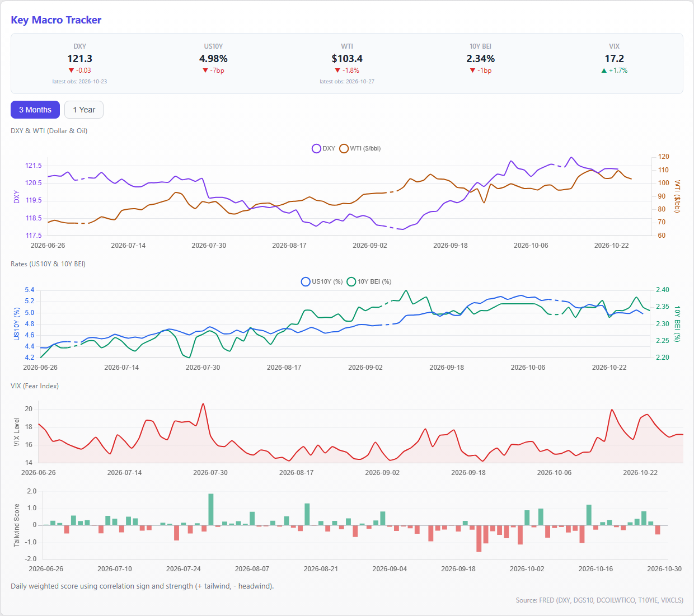Click the US10Y value 4.98%
Image resolution: width=694 pixels, height=616 pixels.
tap(213, 58)
